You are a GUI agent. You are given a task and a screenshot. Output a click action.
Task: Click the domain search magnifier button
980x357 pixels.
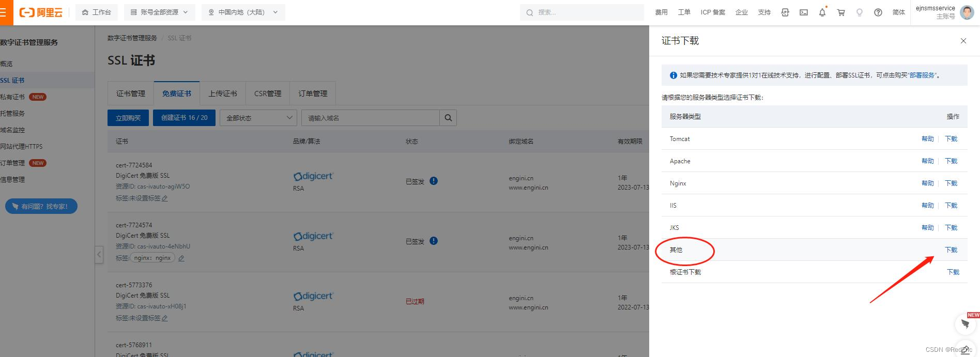tap(448, 118)
